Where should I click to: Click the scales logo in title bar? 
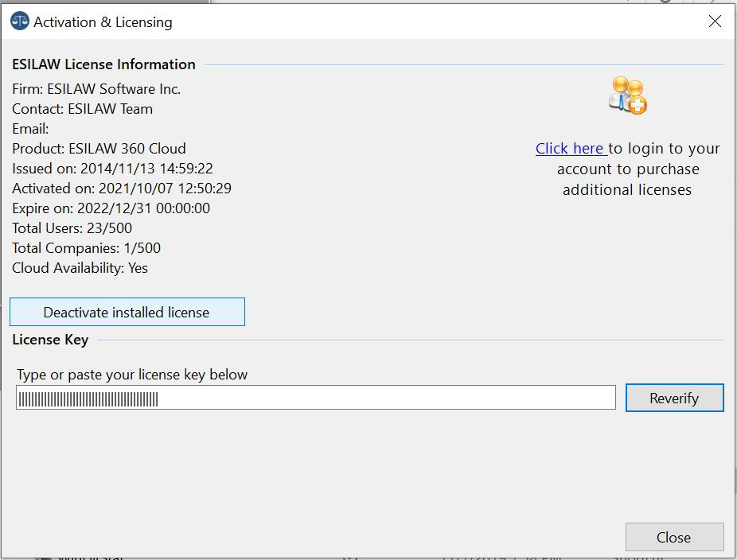[x=19, y=21]
